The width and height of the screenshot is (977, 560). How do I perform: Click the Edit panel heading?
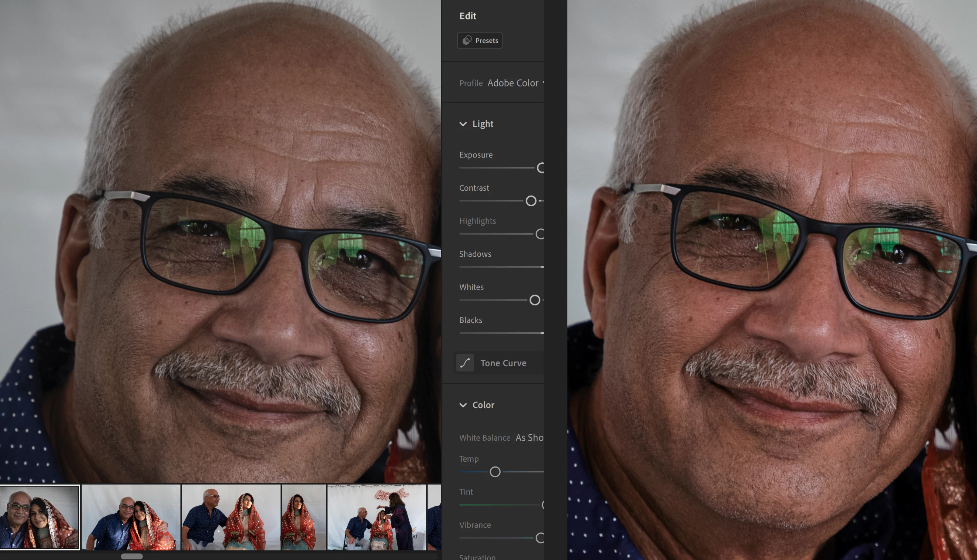[x=468, y=16]
